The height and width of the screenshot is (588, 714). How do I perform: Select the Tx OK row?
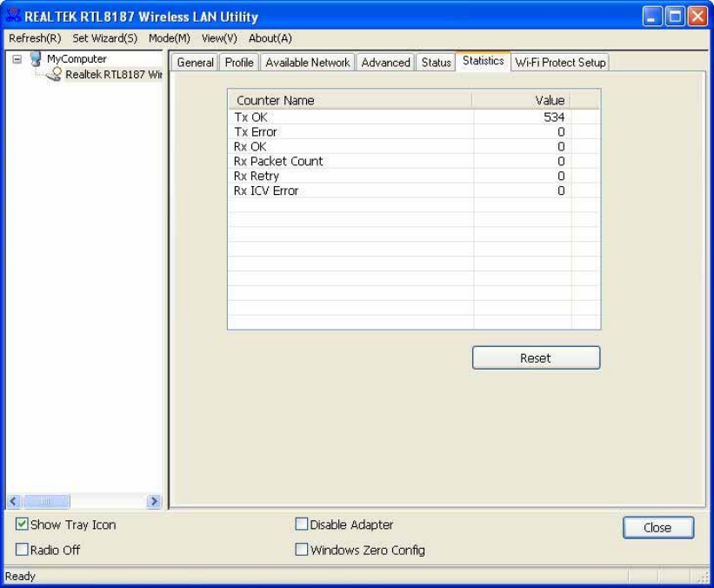pos(413,117)
